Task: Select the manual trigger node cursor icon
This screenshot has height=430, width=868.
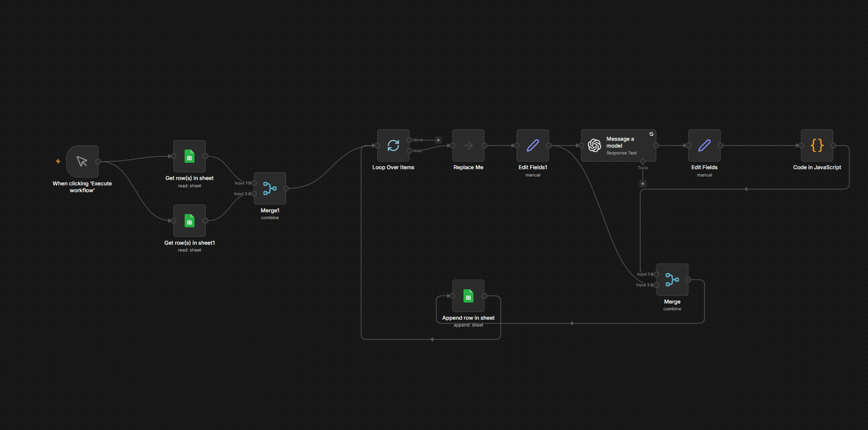Action: click(82, 161)
